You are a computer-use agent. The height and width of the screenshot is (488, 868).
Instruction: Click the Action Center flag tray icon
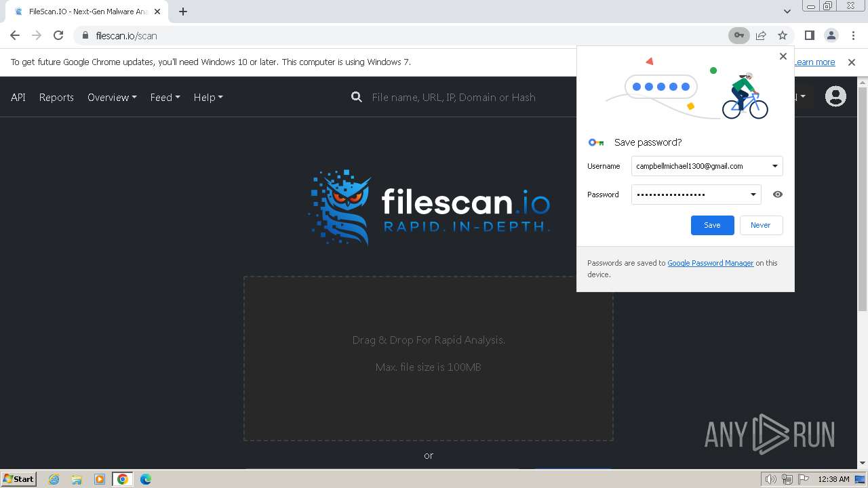coord(804,479)
